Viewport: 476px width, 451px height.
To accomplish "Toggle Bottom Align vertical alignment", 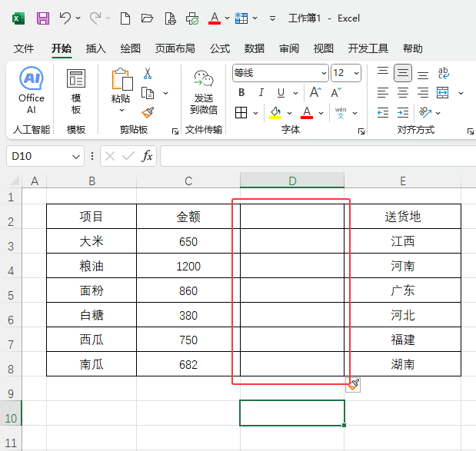I will [x=423, y=74].
